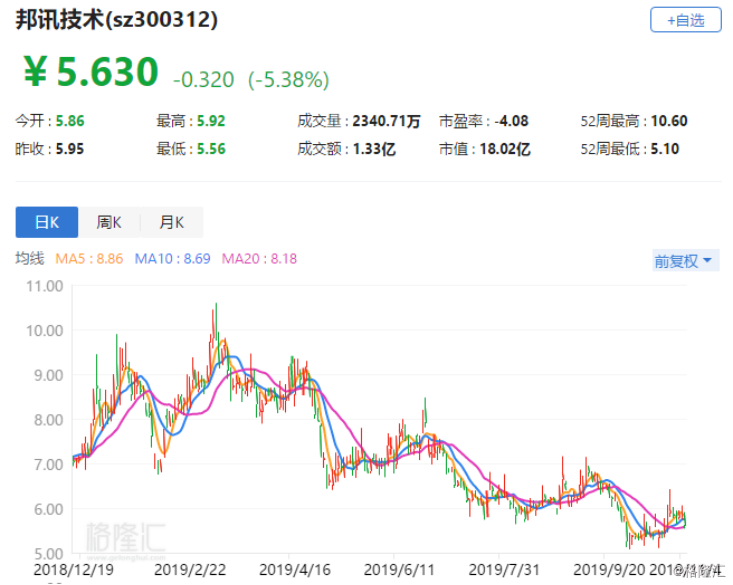Click the 5.00 price axis label
The height and width of the screenshot is (585, 733).
click(48, 554)
